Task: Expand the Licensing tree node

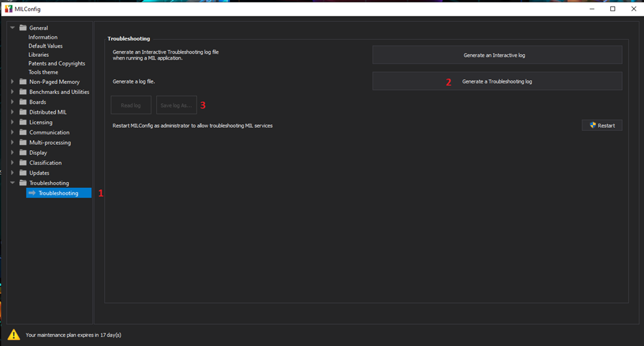Action: (x=13, y=122)
